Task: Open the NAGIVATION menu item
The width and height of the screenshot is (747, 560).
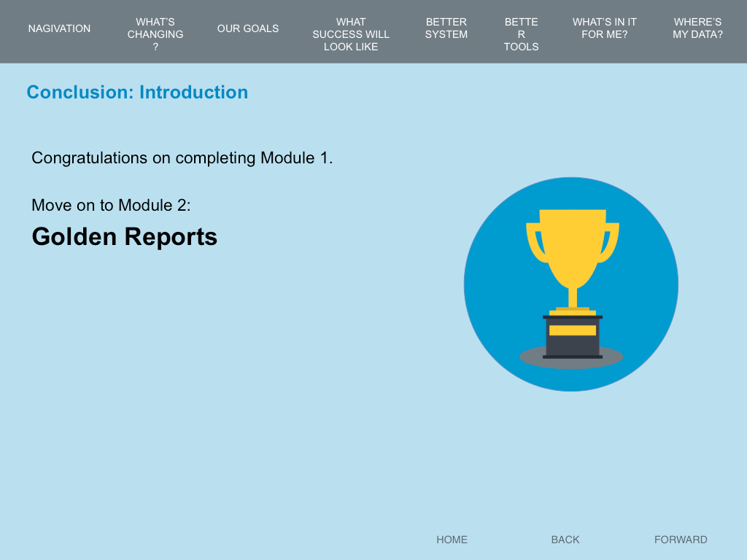Action: 59,28
